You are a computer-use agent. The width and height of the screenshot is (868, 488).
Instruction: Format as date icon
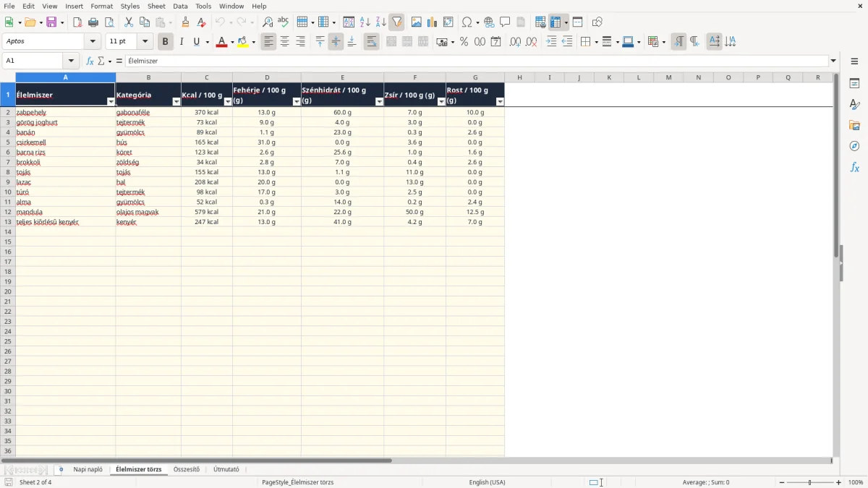495,42
